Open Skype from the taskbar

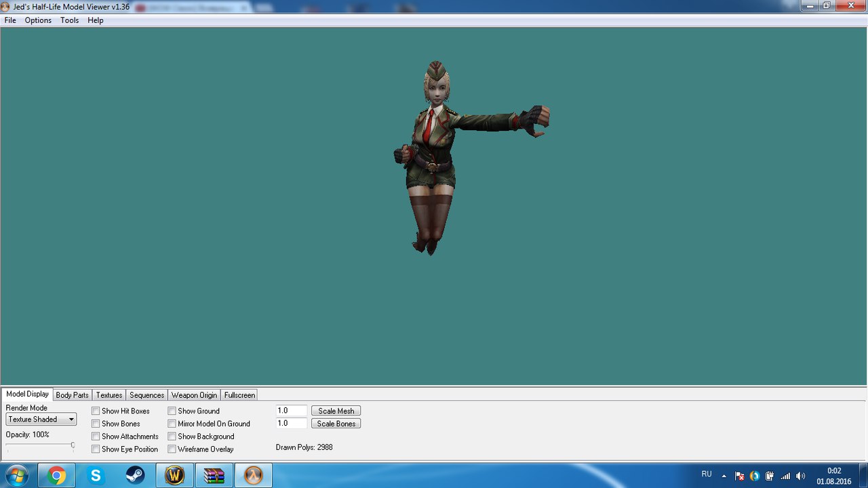point(96,476)
